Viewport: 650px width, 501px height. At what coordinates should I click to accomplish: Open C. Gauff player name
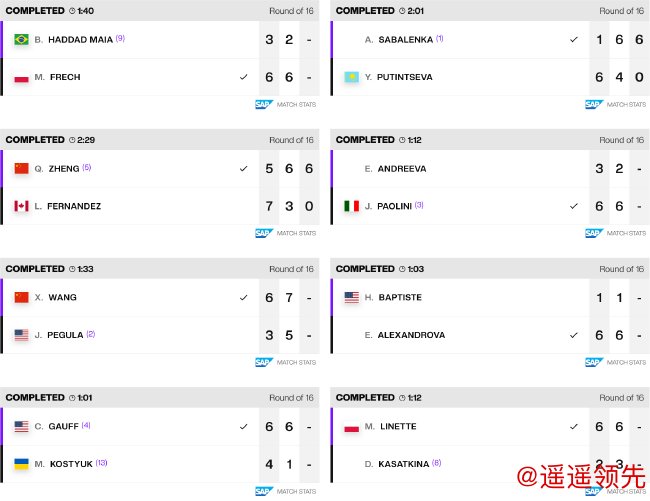point(56,426)
